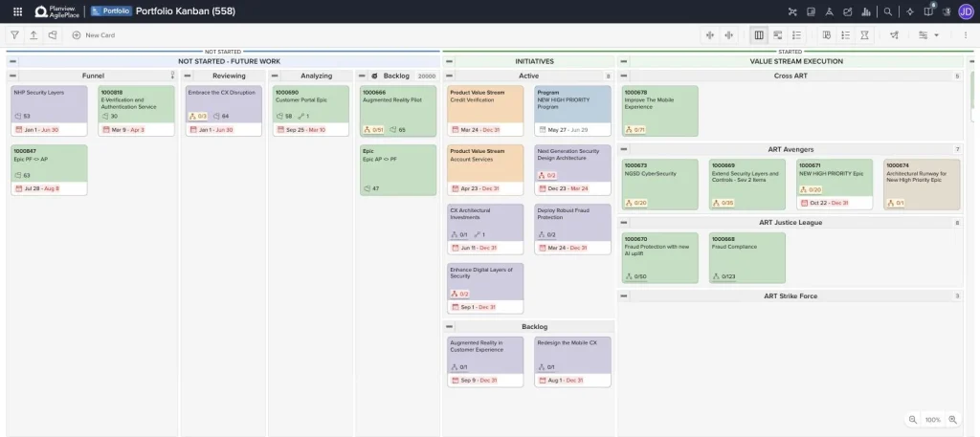This screenshot has width=980, height=437.
Task: Open the sparkle AI assistant icon
Action: click(x=910, y=11)
